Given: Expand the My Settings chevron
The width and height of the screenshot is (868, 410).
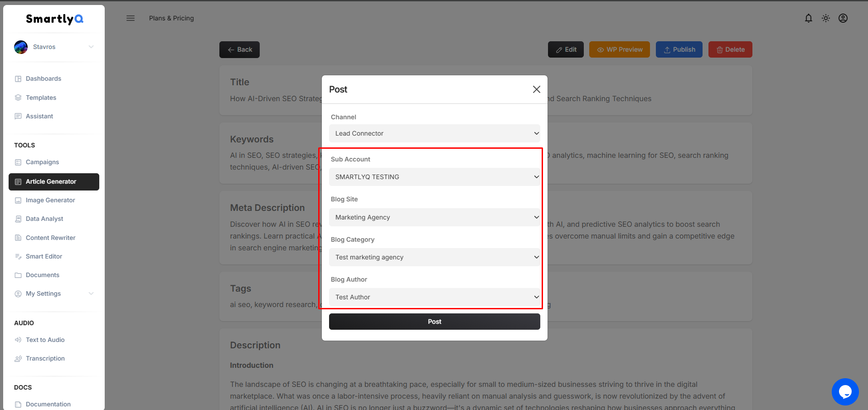Looking at the screenshot, I should pyautogui.click(x=91, y=293).
